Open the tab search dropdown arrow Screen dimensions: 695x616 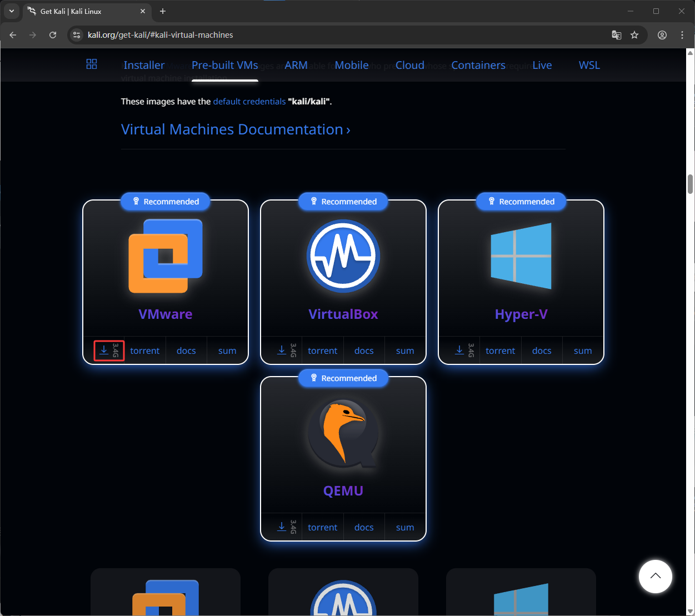11,11
